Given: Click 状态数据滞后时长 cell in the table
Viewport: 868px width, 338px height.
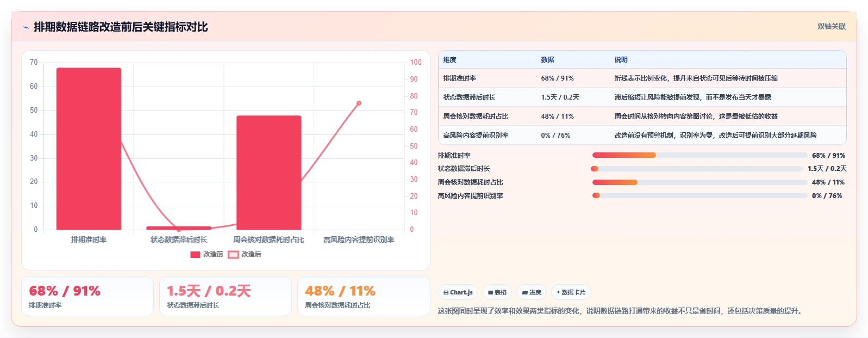Looking at the screenshot, I should (x=469, y=97).
